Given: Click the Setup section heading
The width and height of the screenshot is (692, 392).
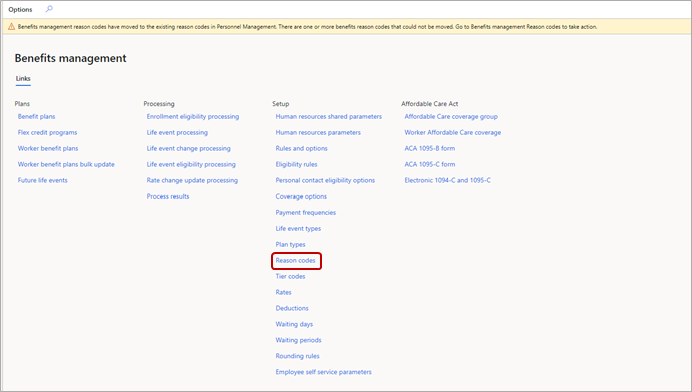Looking at the screenshot, I should 281,104.
